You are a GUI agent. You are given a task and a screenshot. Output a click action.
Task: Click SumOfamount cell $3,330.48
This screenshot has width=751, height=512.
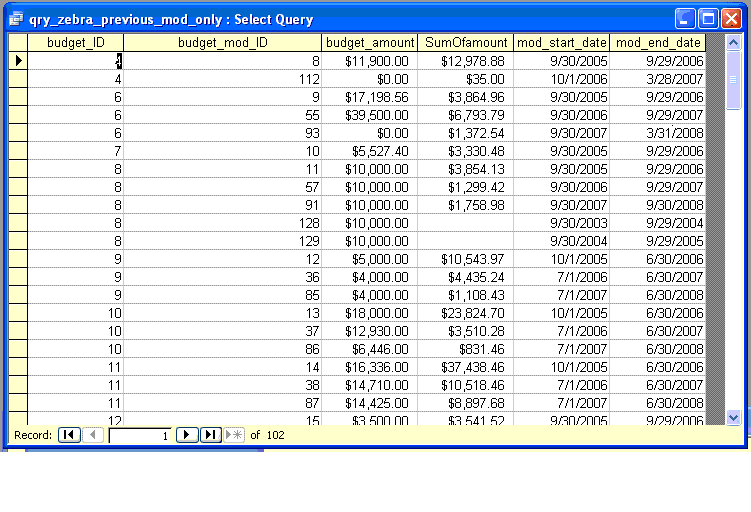466,151
